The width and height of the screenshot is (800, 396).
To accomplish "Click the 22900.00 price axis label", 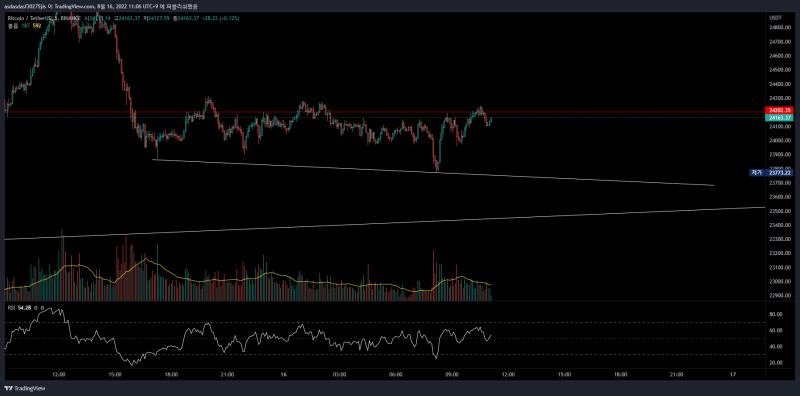I will pos(779,295).
